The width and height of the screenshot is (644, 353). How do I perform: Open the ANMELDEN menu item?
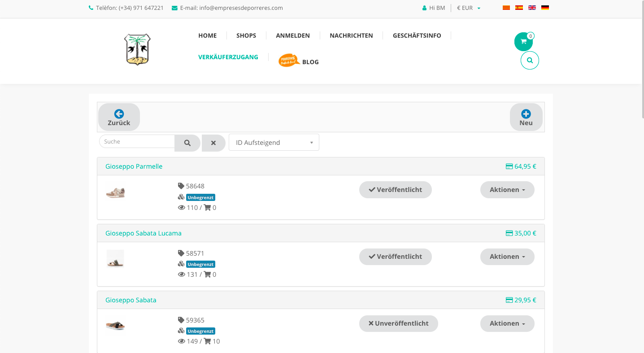[293, 35]
